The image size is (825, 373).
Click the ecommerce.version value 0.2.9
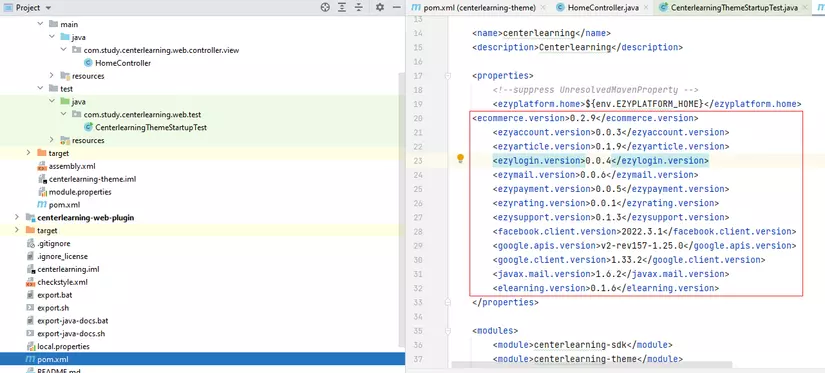pos(583,118)
